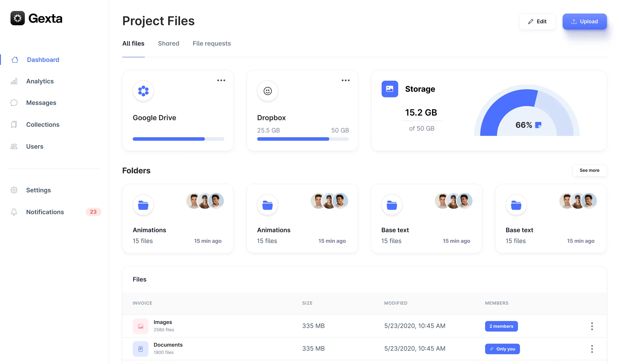Switch to the File requests tab
620x364 pixels.
[x=212, y=44]
